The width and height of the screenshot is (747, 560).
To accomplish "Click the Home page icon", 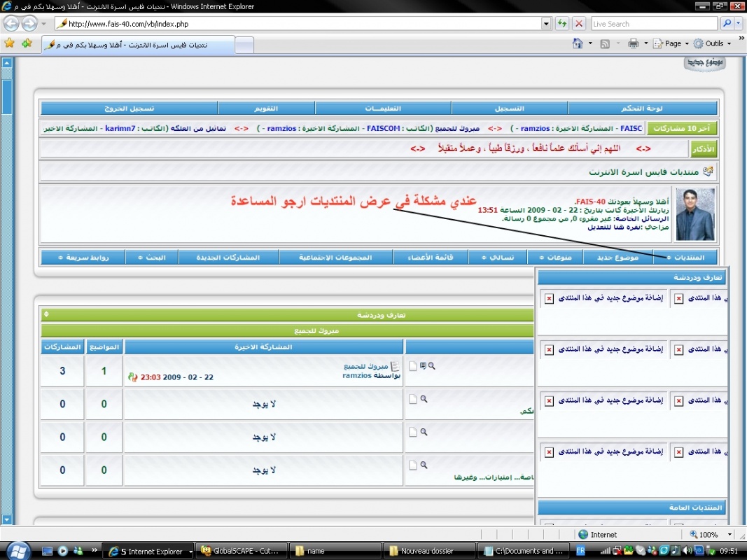I will [578, 43].
